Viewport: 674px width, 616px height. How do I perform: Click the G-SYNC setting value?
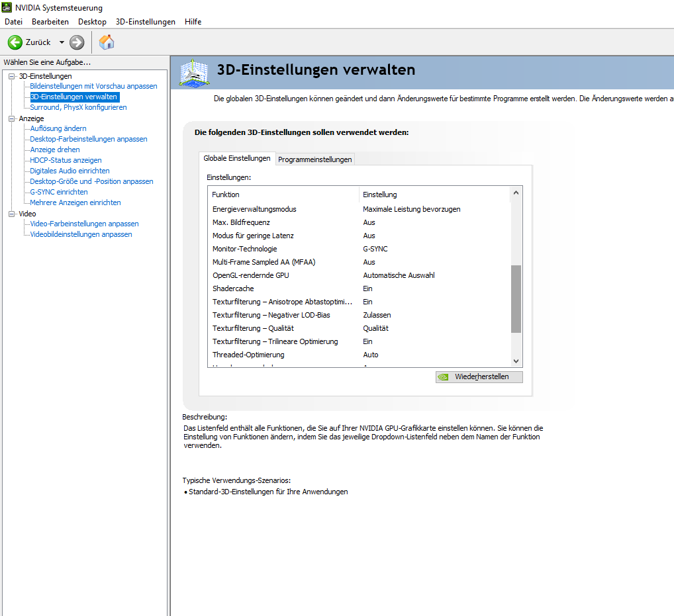click(x=375, y=249)
